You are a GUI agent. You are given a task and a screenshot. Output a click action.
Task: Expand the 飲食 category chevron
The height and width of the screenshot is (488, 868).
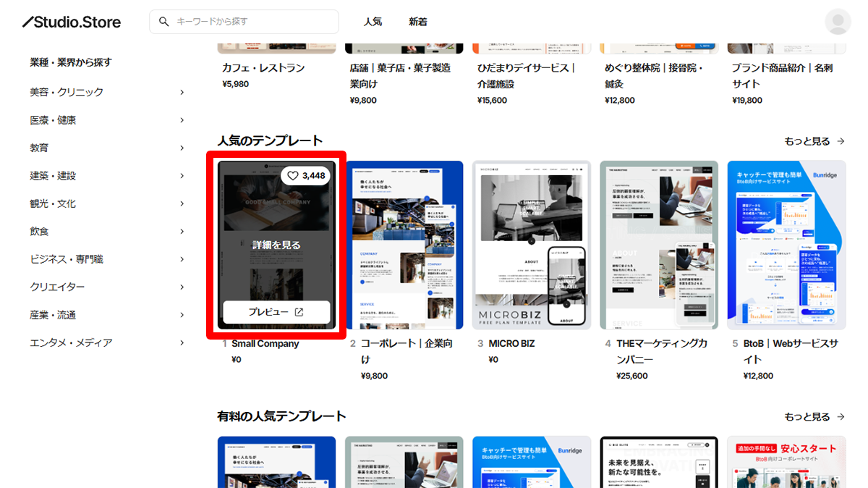click(182, 231)
